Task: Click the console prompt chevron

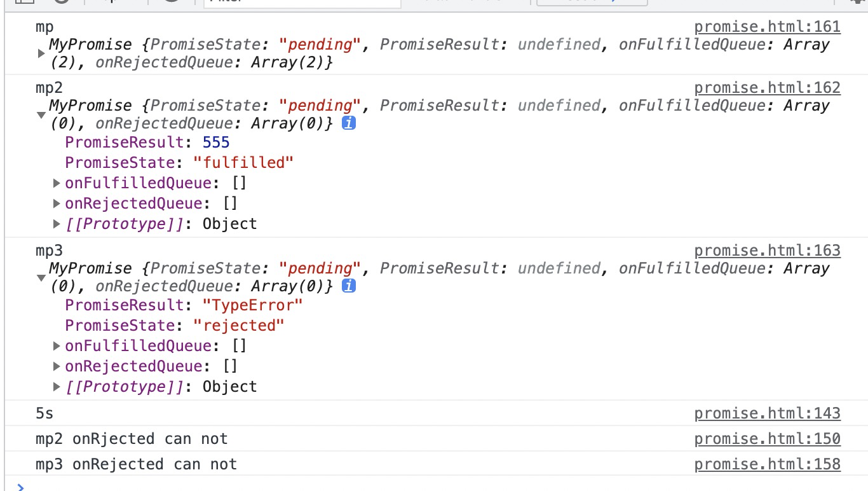Action: coord(21,487)
